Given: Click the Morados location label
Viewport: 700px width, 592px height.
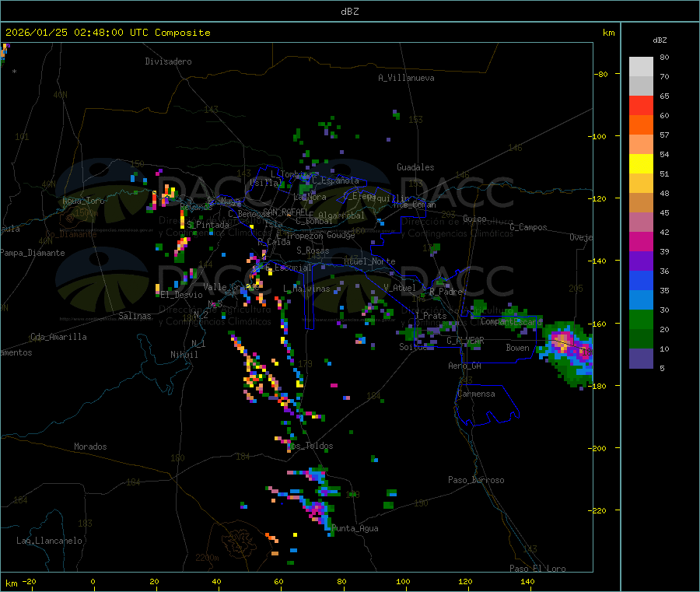Looking at the screenshot, I should (90, 447).
